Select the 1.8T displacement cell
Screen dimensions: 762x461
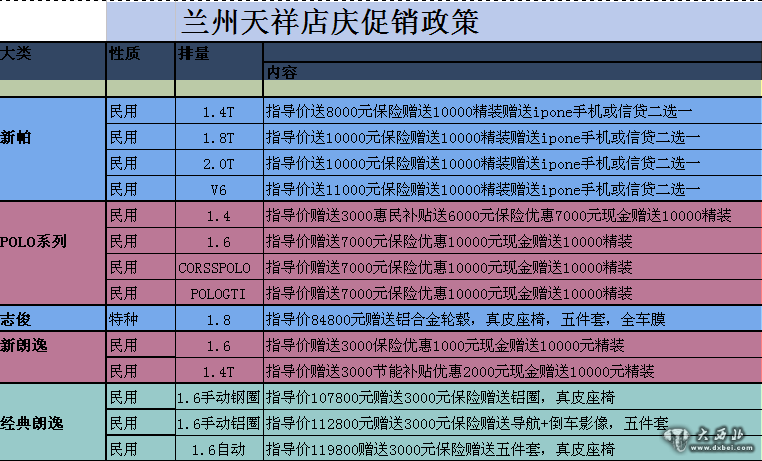(218, 137)
